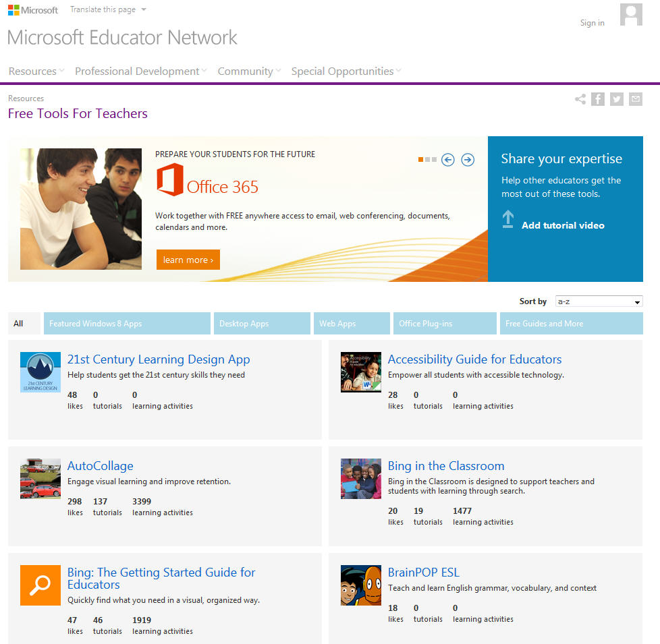Open the BrainPOP ESL link
The width and height of the screenshot is (660, 644).
[423, 572]
